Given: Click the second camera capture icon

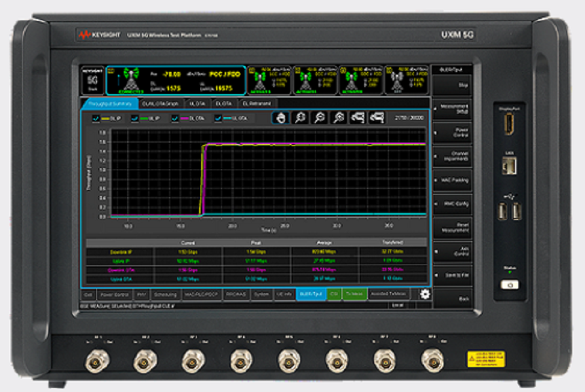Looking at the screenshot, I should pyautogui.click(x=376, y=118).
